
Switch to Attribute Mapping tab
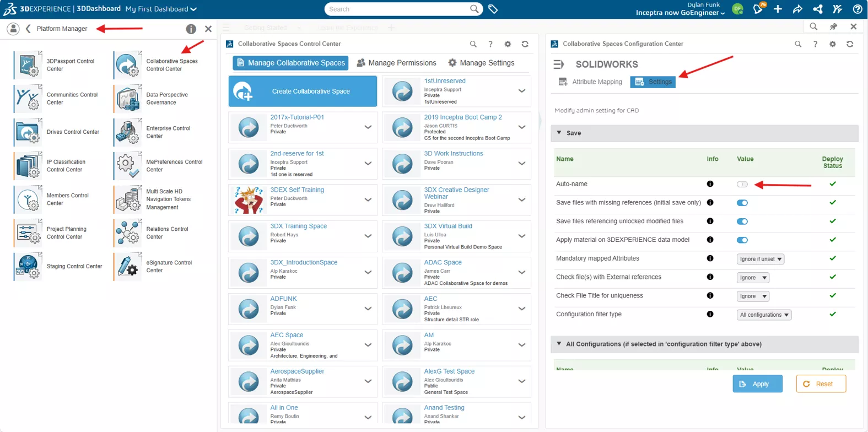pyautogui.click(x=590, y=82)
